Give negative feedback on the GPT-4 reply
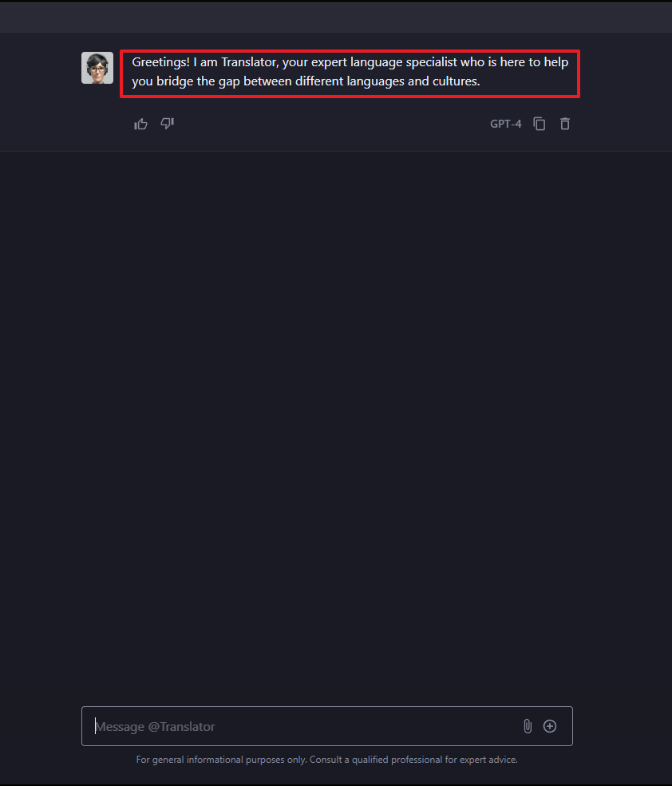The width and height of the screenshot is (672, 786). pos(167,124)
